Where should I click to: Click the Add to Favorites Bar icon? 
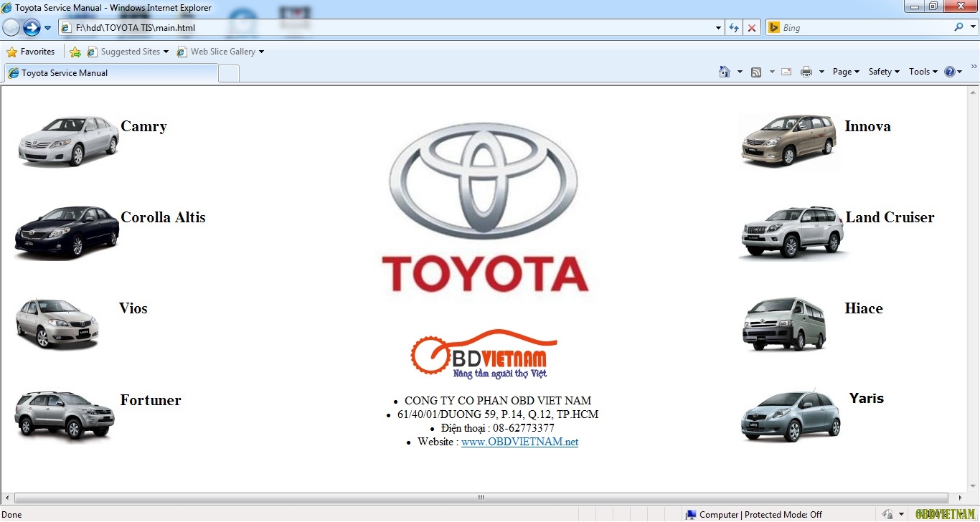coord(75,52)
